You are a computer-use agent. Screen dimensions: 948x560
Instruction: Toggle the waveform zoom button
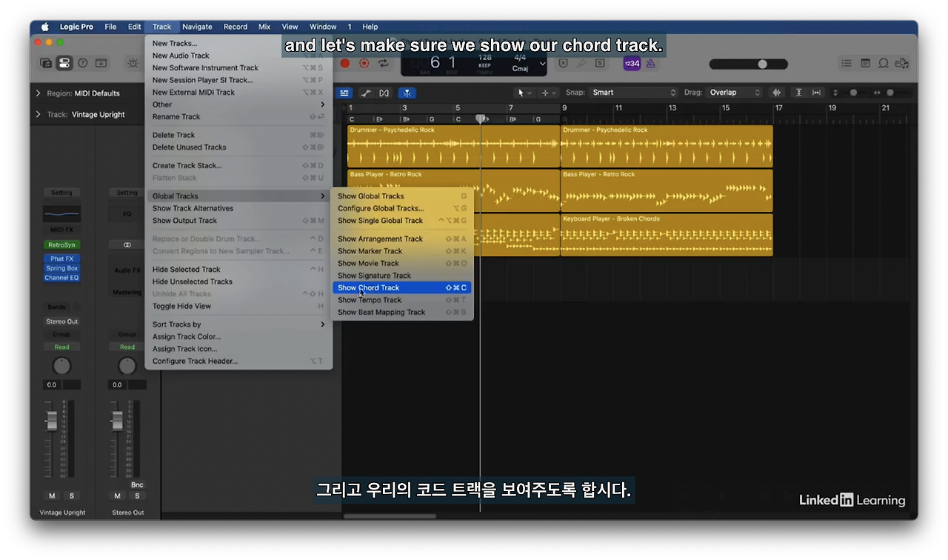pos(776,93)
